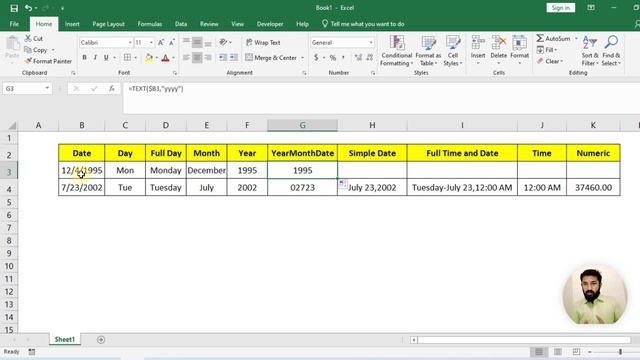Click AutoSum button
The height and width of the screenshot is (360, 640).
tap(553, 38)
